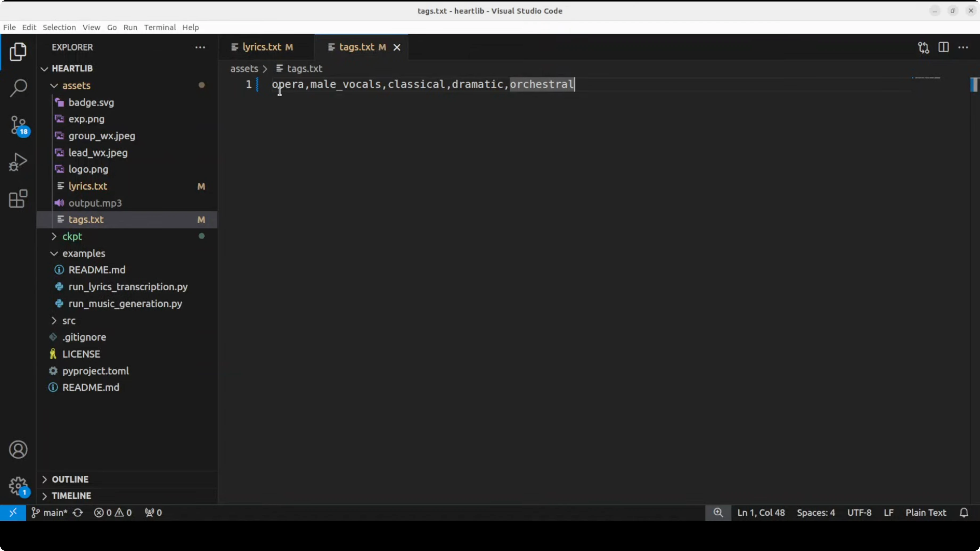Open Source Control view with 18 badge
The image size is (980, 551).
pyautogui.click(x=18, y=125)
